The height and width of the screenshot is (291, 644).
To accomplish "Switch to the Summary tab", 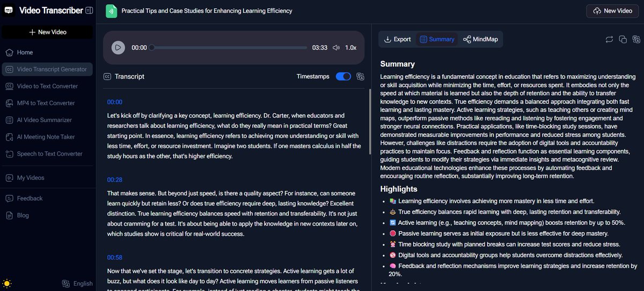I will pyautogui.click(x=437, y=39).
